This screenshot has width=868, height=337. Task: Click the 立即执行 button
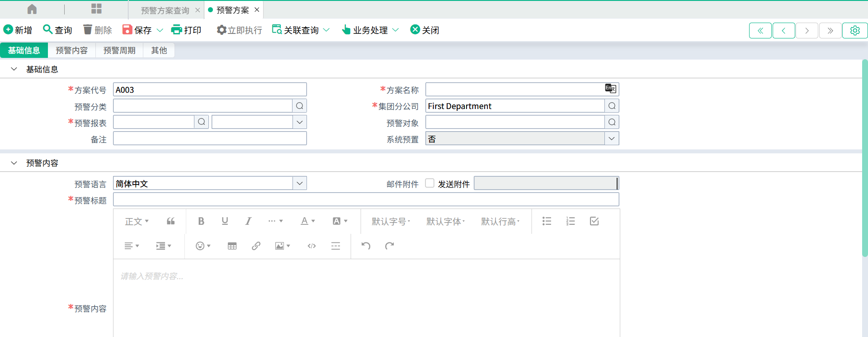(239, 30)
